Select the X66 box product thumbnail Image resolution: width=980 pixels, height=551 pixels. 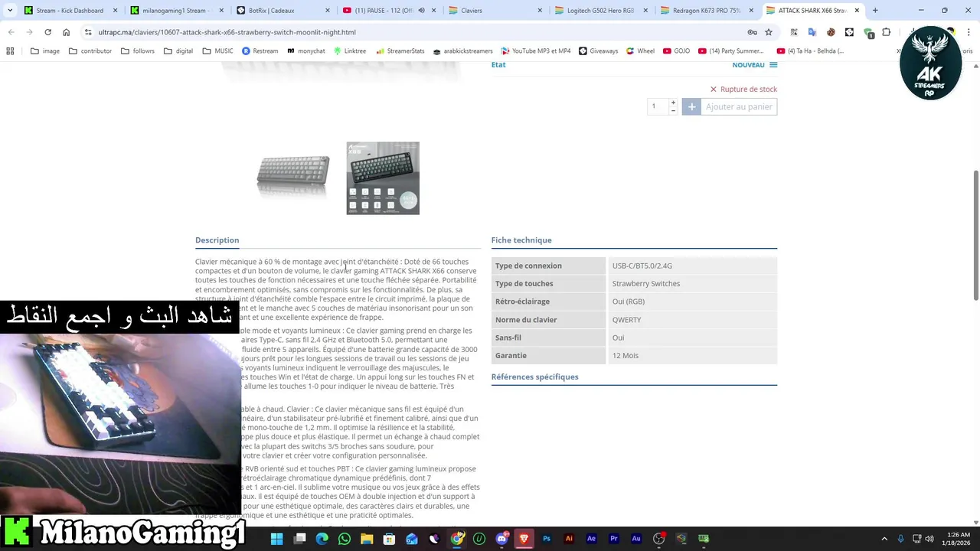pyautogui.click(x=383, y=178)
